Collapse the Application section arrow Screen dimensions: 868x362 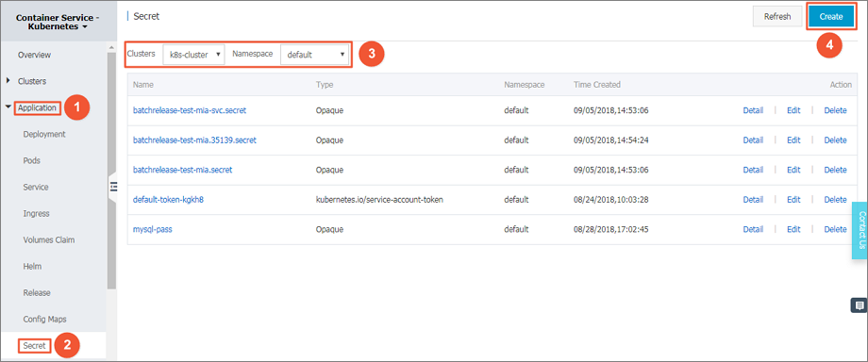[x=8, y=107]
